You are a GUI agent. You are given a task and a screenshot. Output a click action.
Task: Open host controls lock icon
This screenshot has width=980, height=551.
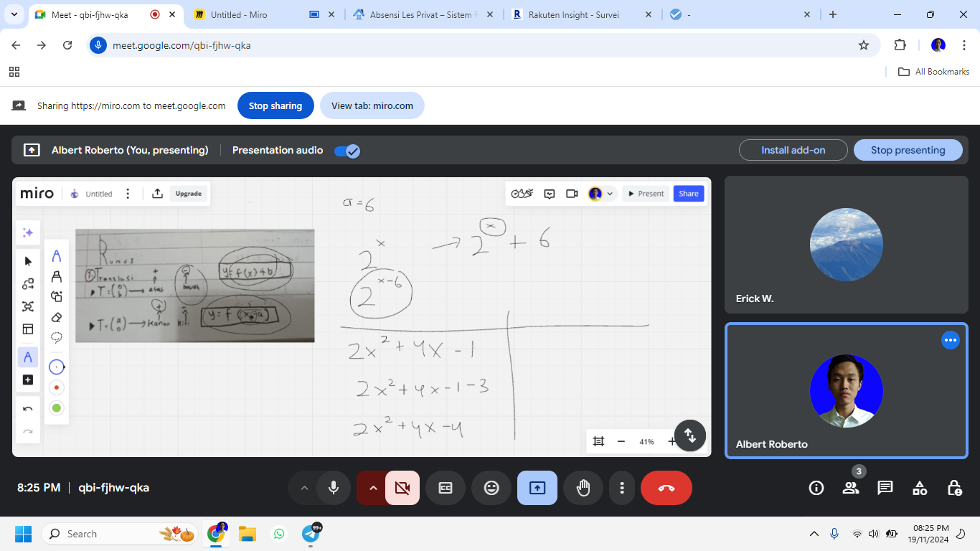(x=954, y=488)
